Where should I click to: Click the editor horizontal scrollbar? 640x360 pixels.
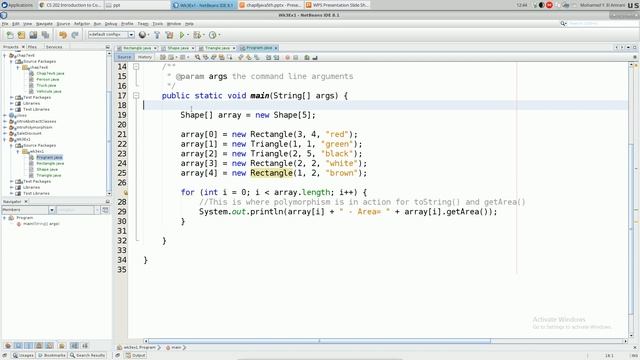point(319,341)
